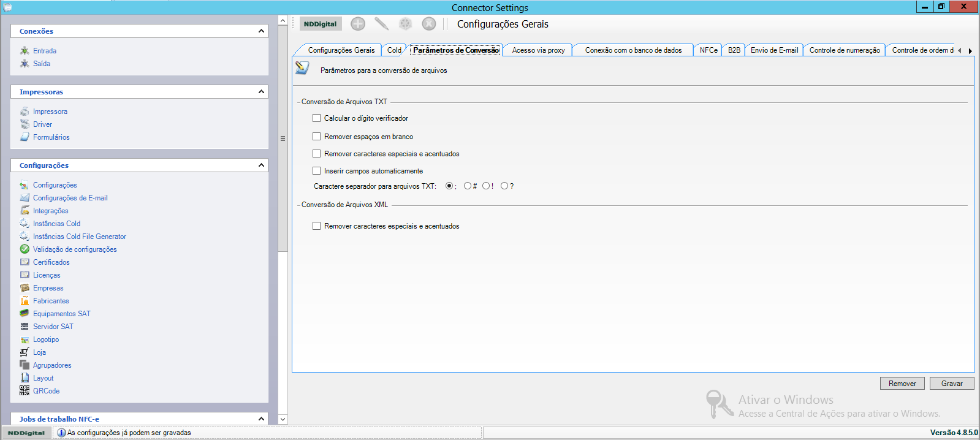Click the Integrações icon

point(25,211)
